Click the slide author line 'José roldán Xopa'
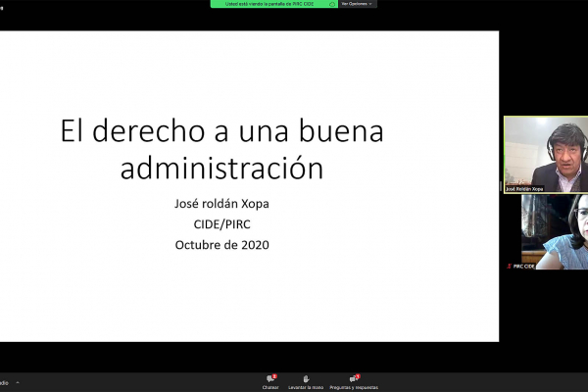Screen dimensions: 588x392 221,203
